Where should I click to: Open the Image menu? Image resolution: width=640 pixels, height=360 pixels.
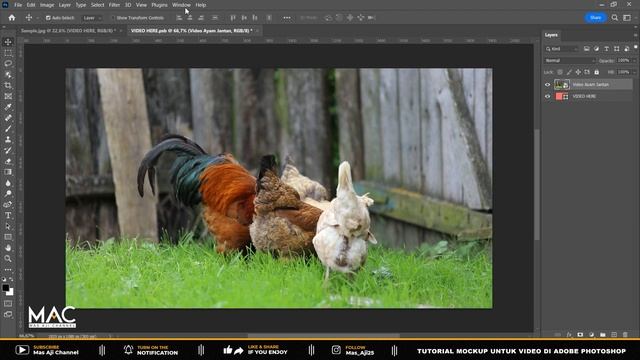coord(47,5)
